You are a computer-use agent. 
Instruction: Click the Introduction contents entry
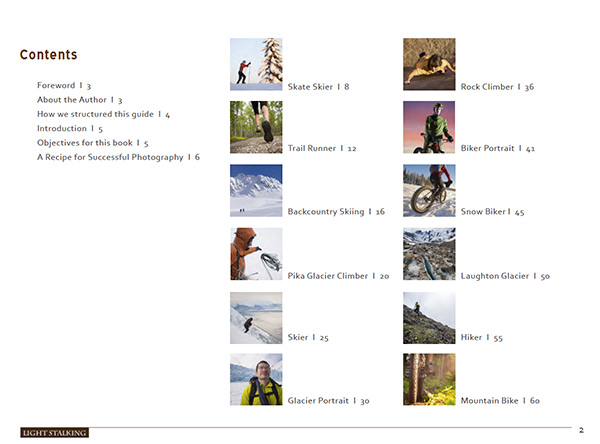click(70, 129)
